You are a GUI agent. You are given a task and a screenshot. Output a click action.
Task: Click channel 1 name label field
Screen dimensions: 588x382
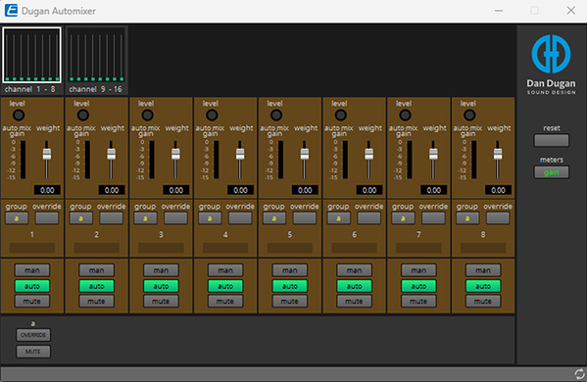coord(32,248)
